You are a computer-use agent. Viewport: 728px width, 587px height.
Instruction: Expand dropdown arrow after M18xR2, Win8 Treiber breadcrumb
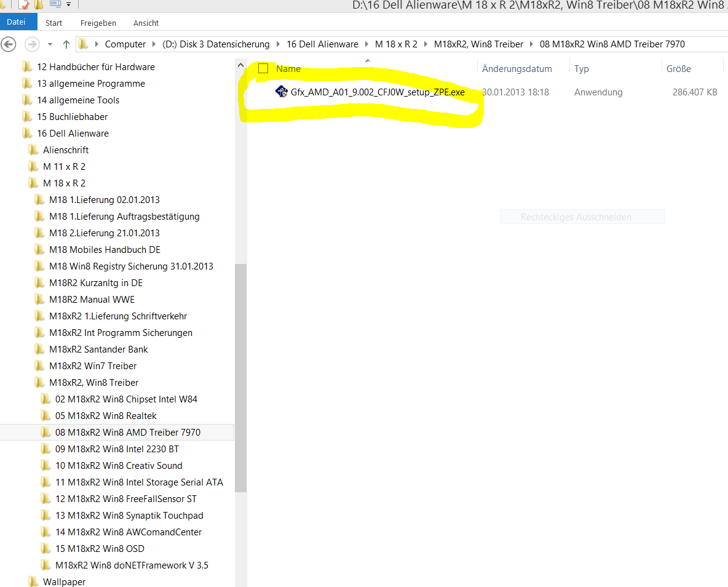(x=532, y=44)
